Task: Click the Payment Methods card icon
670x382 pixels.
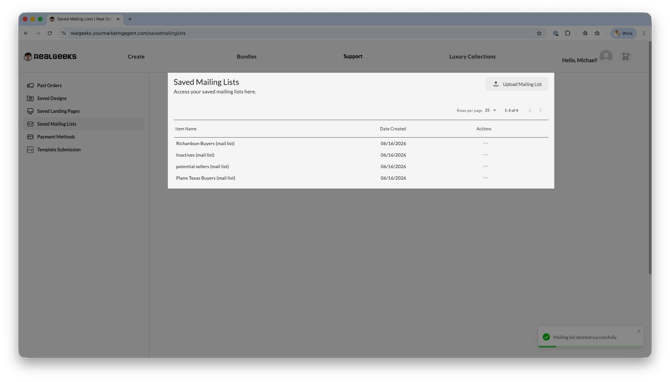Action: [x=30, y=137]
